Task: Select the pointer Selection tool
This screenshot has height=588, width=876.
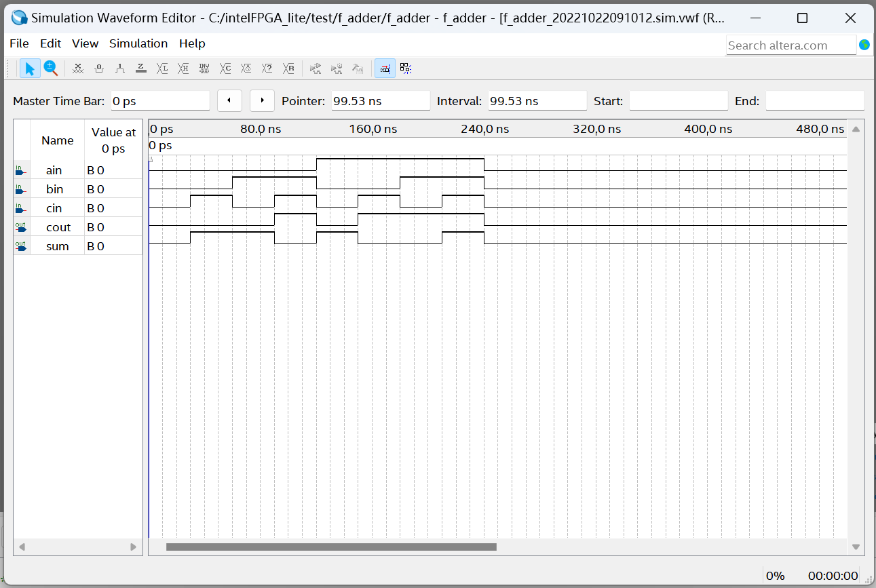Action: point(29,68)
